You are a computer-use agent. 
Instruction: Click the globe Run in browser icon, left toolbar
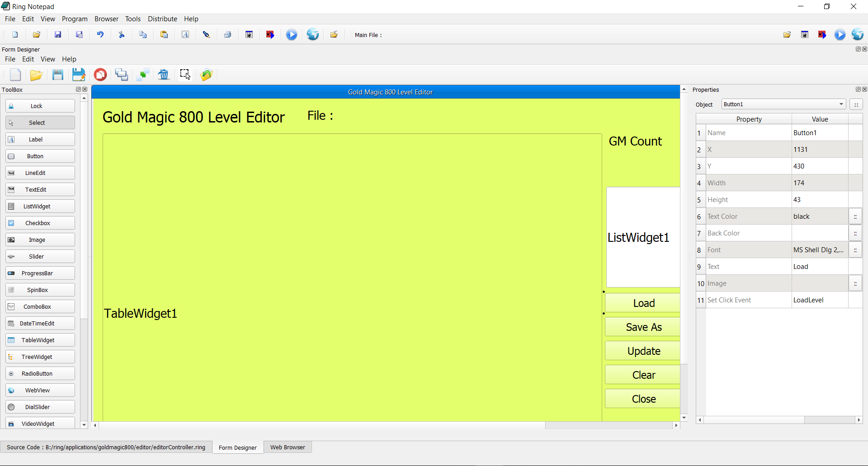click(313, 35)
